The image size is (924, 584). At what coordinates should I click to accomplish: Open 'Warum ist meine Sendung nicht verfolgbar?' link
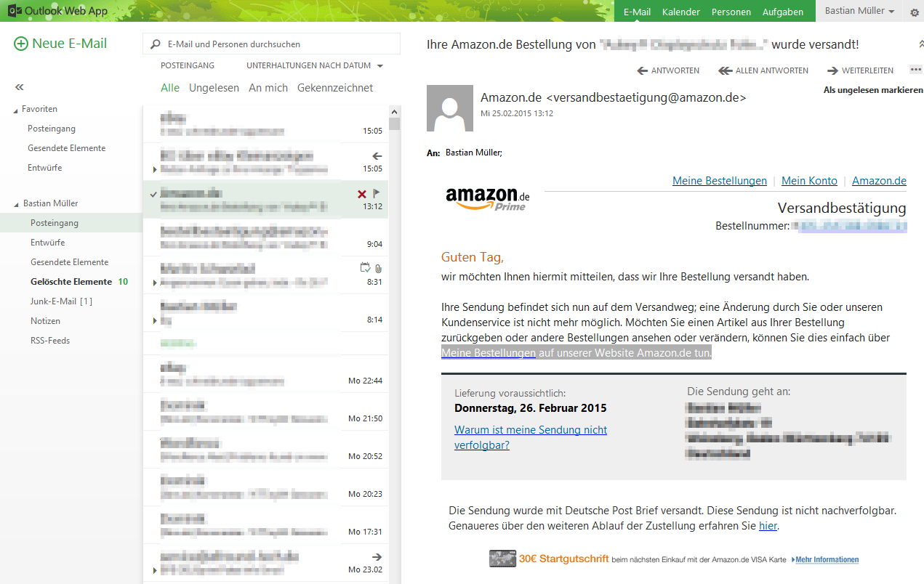pos(531,437)
